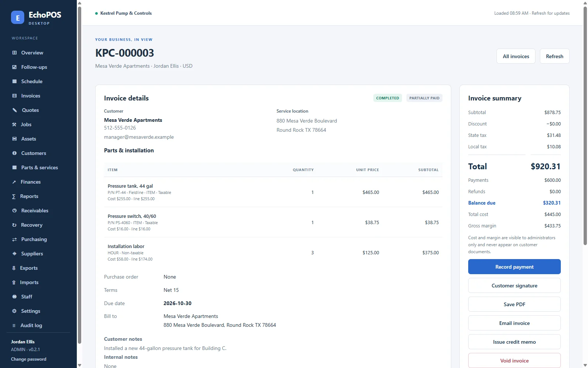Click the main page vertical scrollbar
588x368 pixels.
(x=585, y=125)
